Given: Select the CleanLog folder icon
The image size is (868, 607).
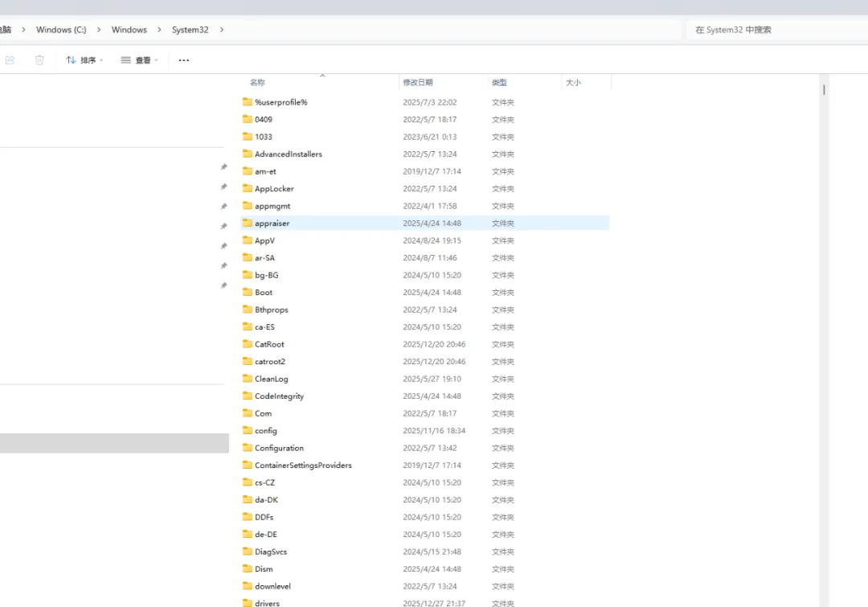Looking at the screenshot, I should click(248, 378).
